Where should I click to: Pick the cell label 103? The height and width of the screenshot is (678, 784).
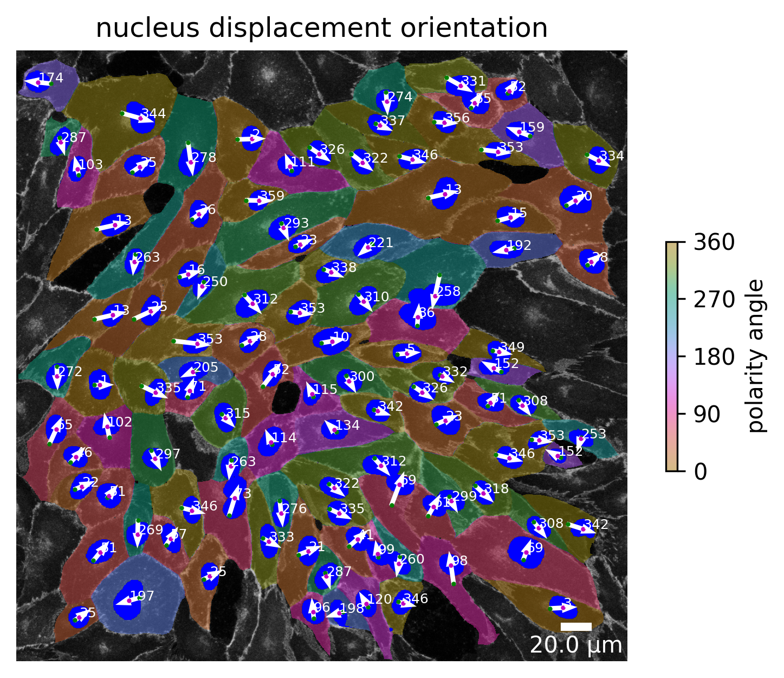(x=90, y=165)
